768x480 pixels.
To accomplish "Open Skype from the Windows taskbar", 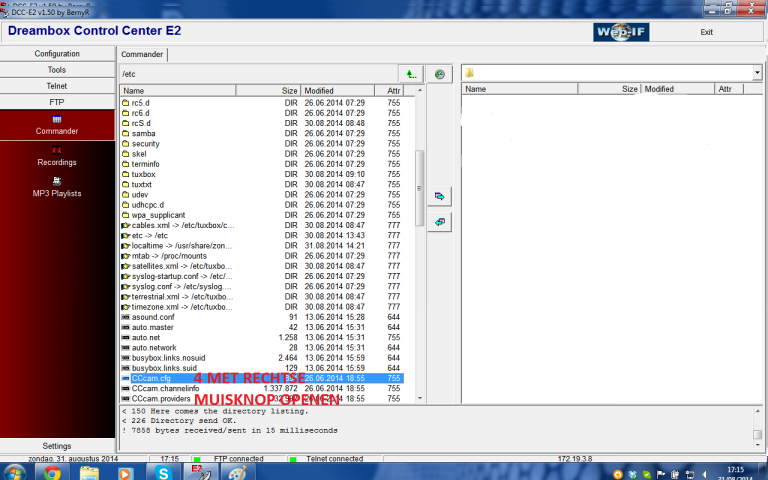I will pyautogui.click(x=158, y=471).
